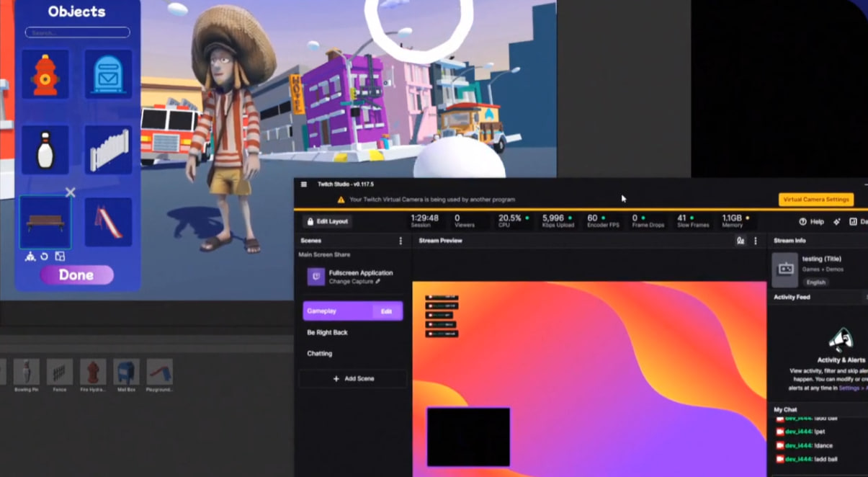Viewport: 868px width, 477px height.
Task: Open the Twitch Studio hamburger menu
Action: (x=304, y=184)
